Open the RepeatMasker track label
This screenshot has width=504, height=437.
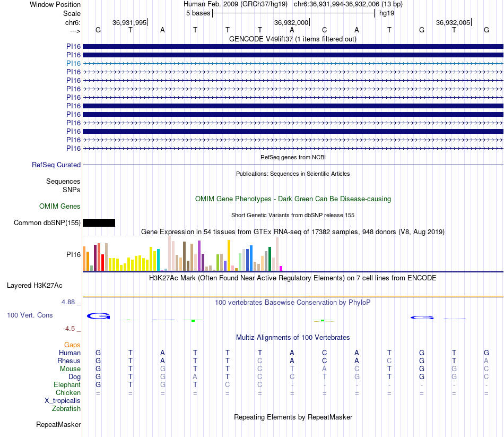click(x=58, y=425)
